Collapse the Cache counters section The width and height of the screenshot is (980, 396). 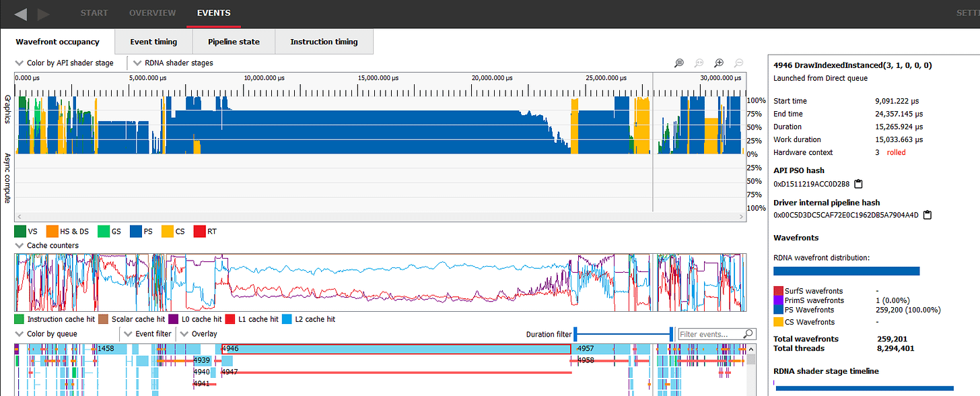(x=19, y=245)
